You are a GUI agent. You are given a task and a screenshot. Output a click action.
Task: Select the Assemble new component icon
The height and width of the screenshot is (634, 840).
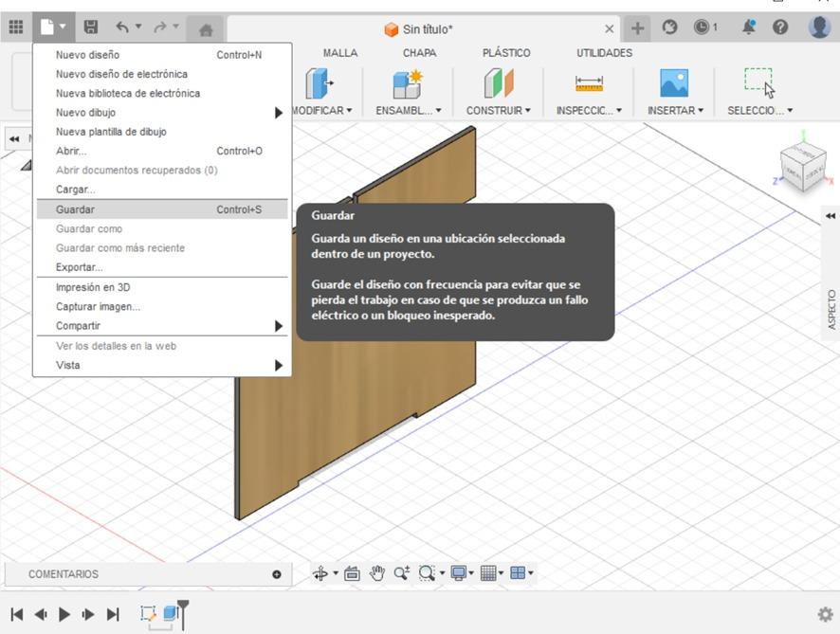pyautogui.click(x=407, y=84)
